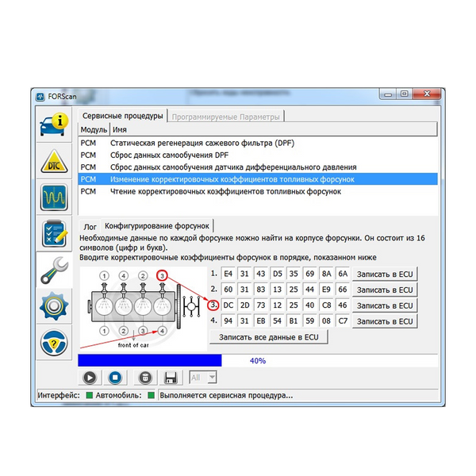
Task: Click the Автомобиль green status indicator
Action: coord(151,395)
